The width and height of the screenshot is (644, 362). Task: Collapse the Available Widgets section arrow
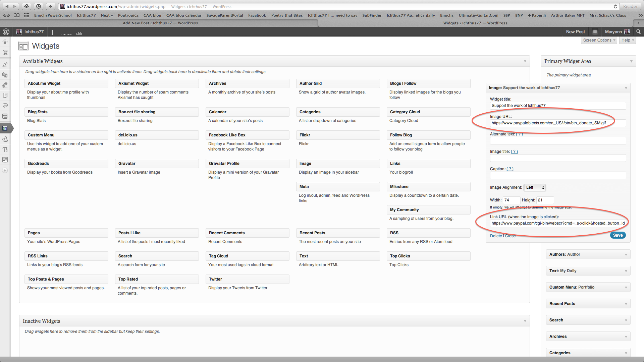(525, 61)
